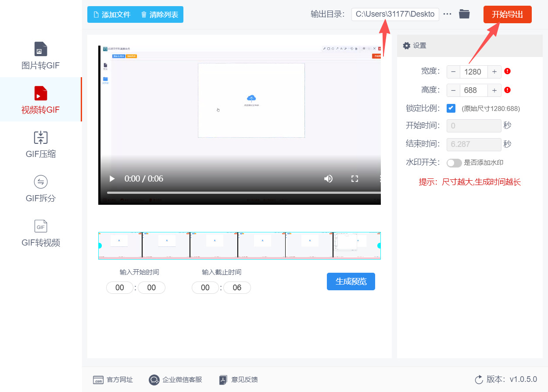Click the 意见反馈 feedback icon

222,380
